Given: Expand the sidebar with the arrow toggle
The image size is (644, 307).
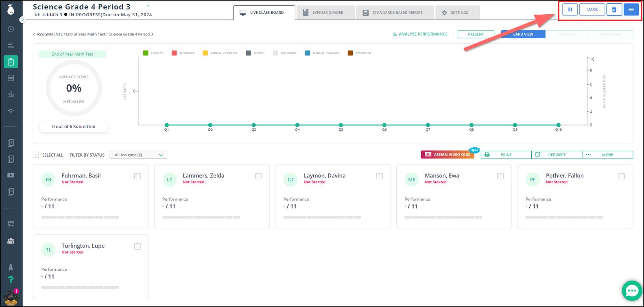Looking at the screenshot, I should pyautogui.click(x=23, y=20).
